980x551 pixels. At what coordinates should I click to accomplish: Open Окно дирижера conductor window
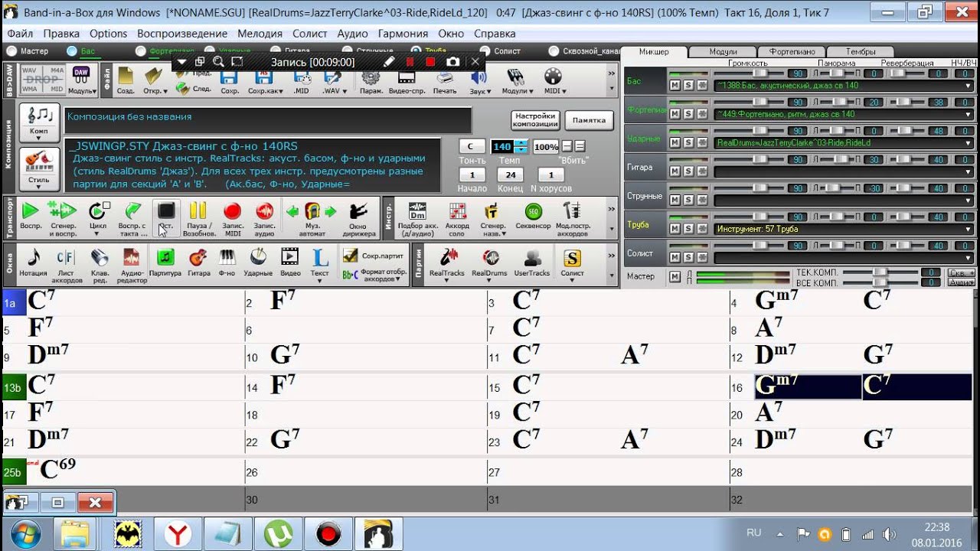(x=358, y=218)
